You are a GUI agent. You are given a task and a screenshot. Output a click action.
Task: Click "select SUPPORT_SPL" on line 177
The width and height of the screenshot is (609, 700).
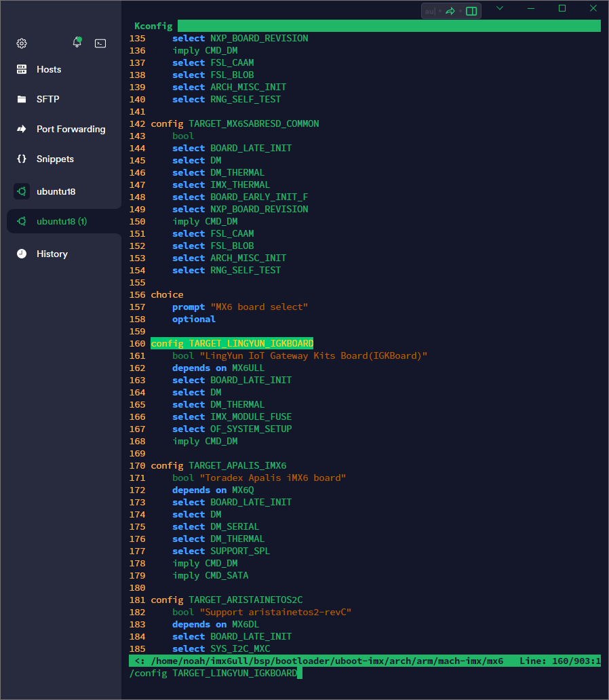click(221, 551)
